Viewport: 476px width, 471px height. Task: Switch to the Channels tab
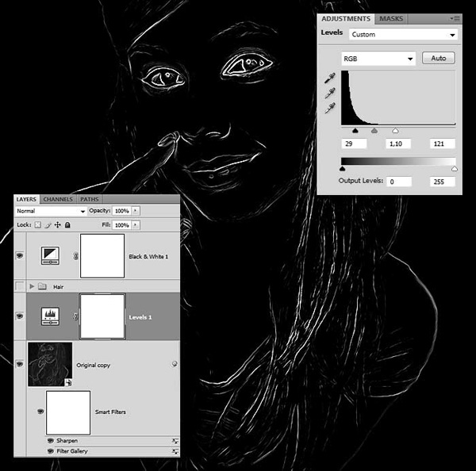58,199
